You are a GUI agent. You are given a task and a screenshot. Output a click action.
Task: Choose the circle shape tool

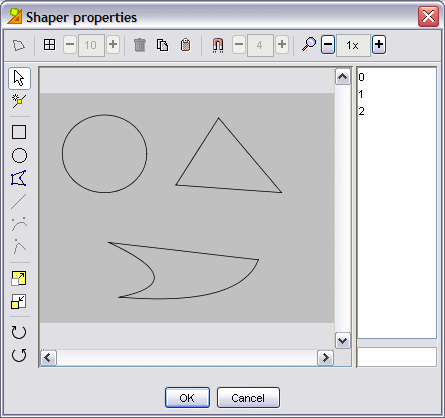tap(19, 155)
